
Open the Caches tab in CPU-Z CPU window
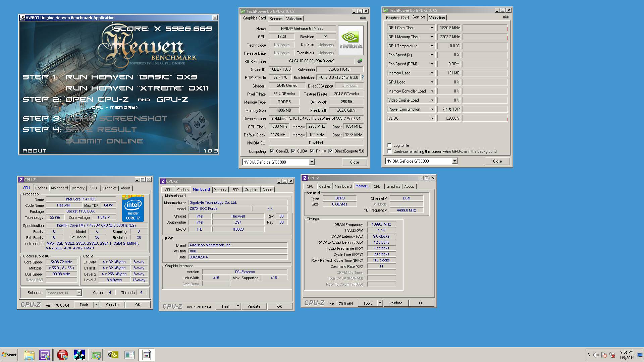[x=41, y=188]
